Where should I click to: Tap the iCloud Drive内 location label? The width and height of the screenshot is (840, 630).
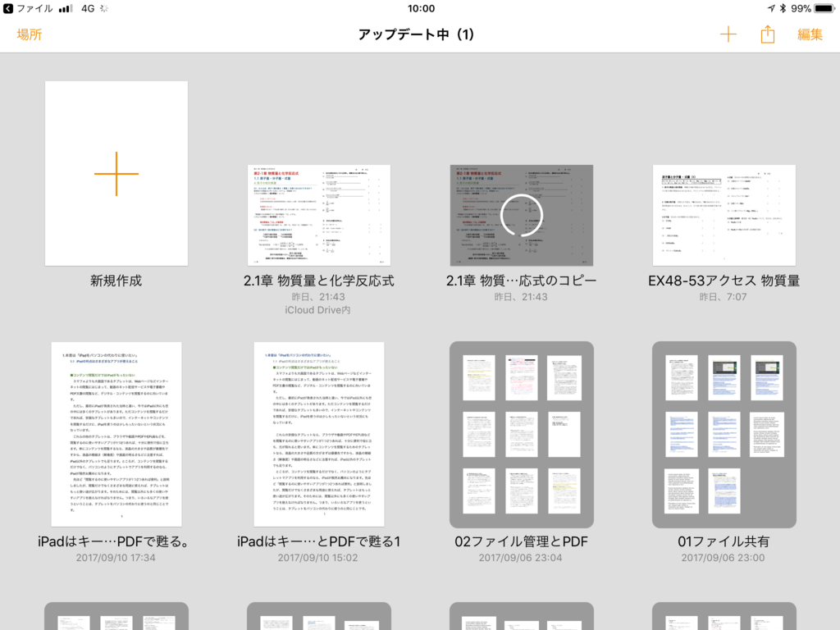coord(317,310)
